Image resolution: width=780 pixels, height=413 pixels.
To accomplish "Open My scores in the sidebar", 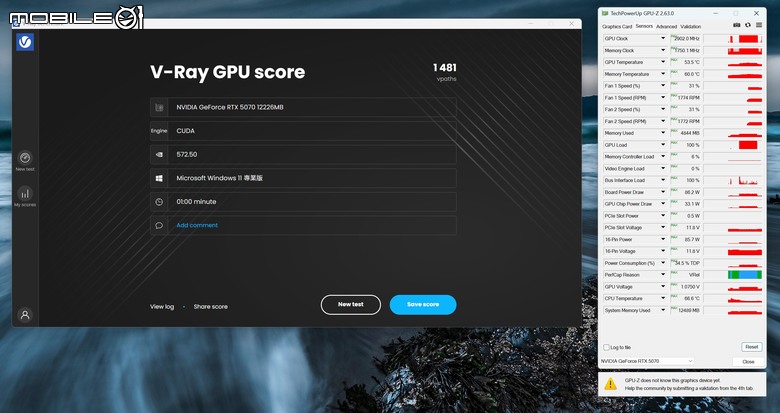I will coord(25,197).
